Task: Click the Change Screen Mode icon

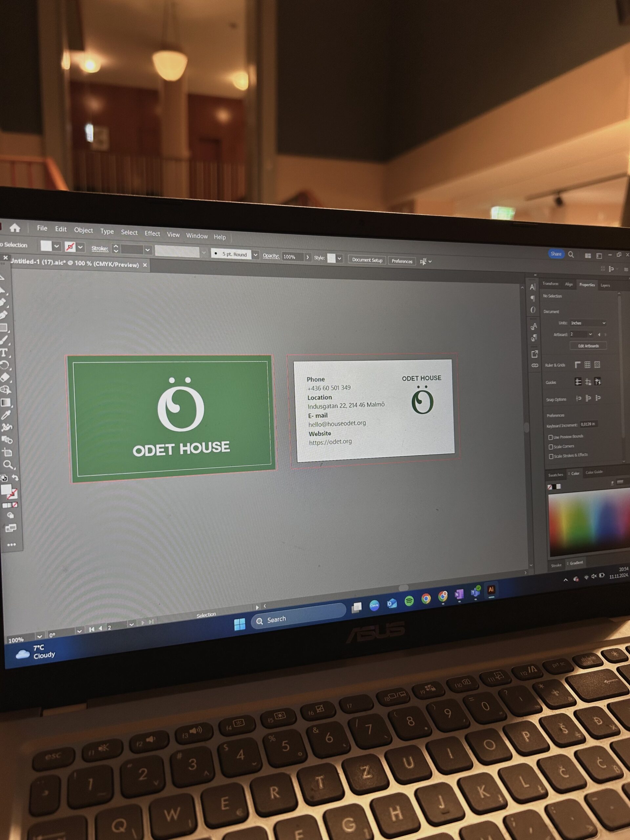Action: pos(10,528)
